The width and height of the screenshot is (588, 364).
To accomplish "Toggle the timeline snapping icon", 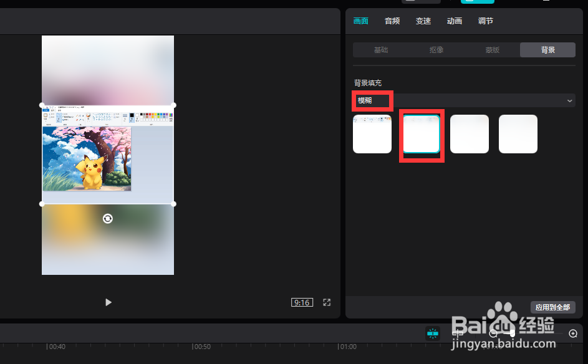I will tap(433, 333).
